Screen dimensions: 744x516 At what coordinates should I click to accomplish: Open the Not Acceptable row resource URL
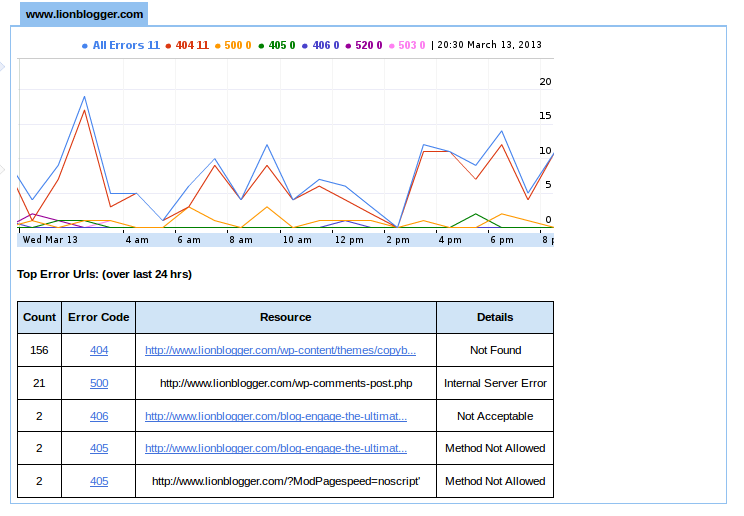(x=275, y=416)
